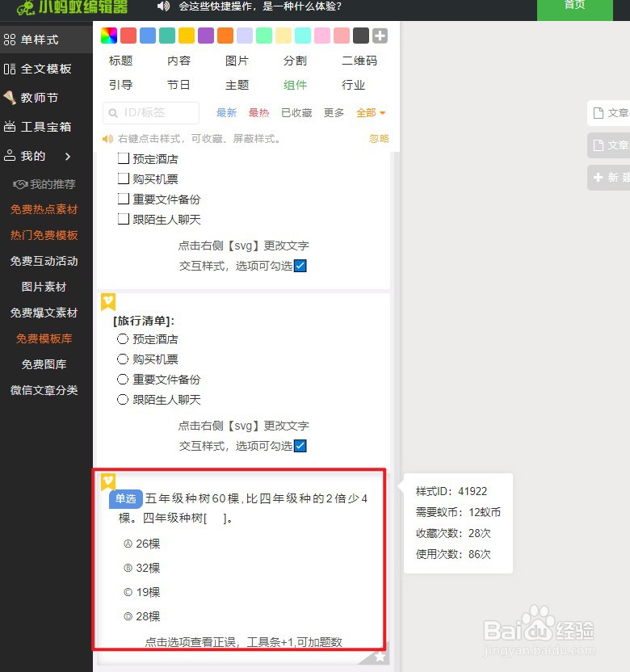Screen dimensions: 630x672
Task: Click the speaker announcement icon in header
Action: [163, 6]
